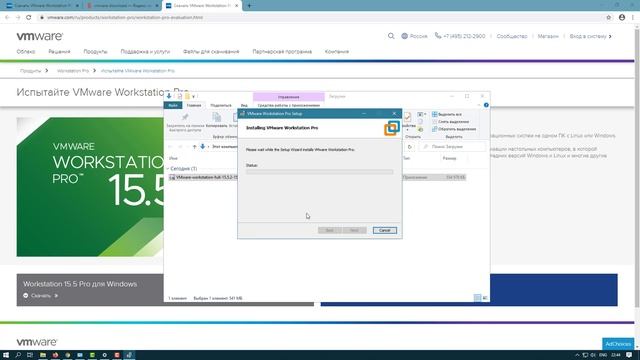640x360 pixels.
Task: Open the Магазин link
Action: pyautogui.click(x=548, y=36)
